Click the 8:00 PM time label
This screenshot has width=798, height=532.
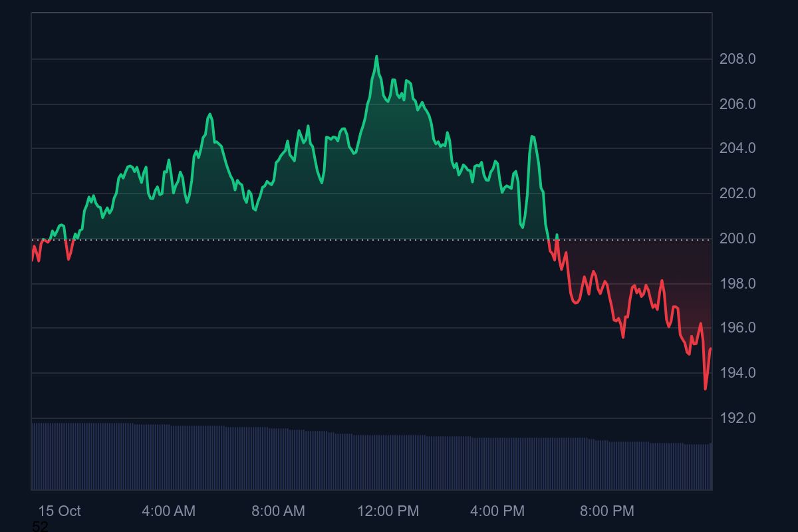pyautogui.click(x=606, y=511)
